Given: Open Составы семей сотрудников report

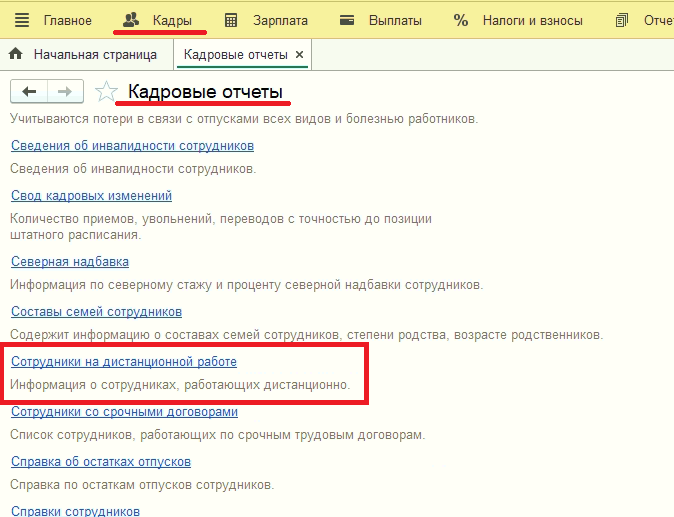Looking at the screenshot, I should click(x=96, y=312).
